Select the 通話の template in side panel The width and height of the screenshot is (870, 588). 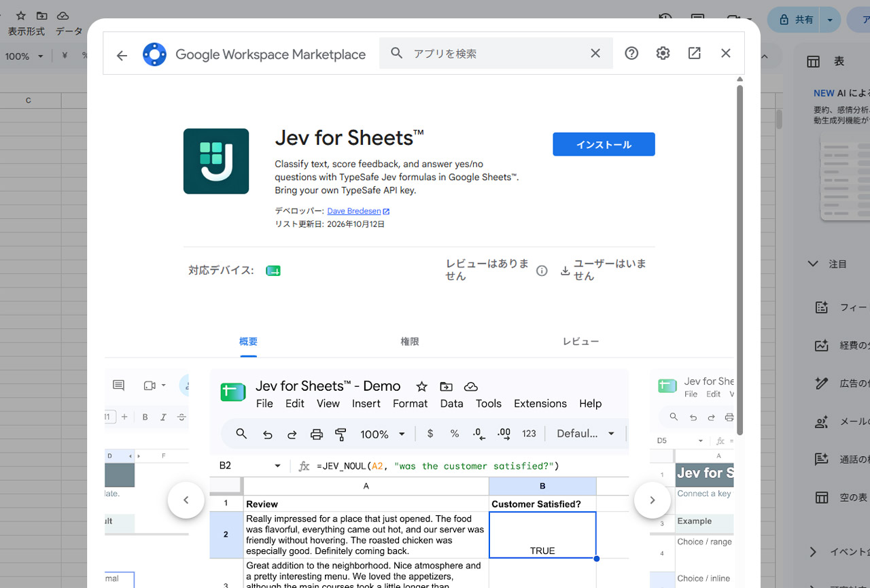coord(821,460)
